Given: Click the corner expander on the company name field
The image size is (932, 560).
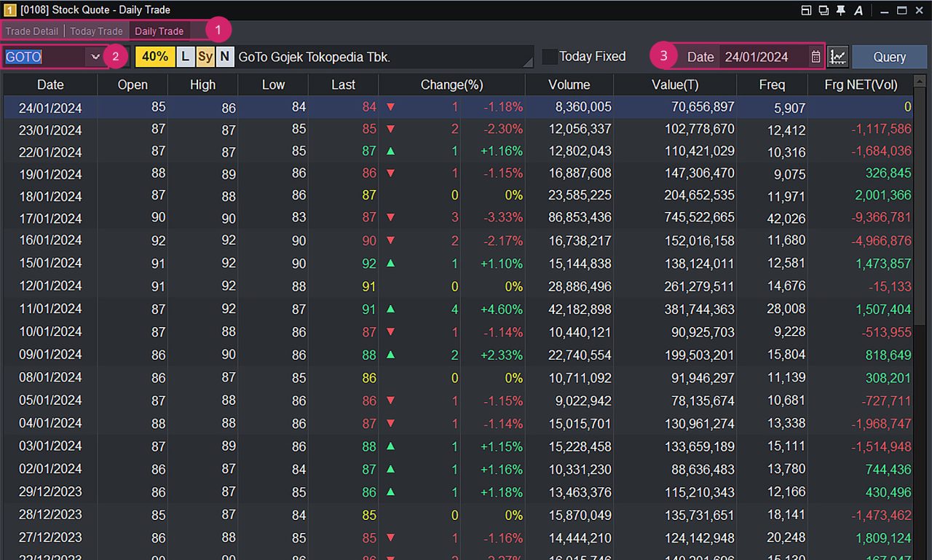Looking at the screenshot, I should pos(529,64).
